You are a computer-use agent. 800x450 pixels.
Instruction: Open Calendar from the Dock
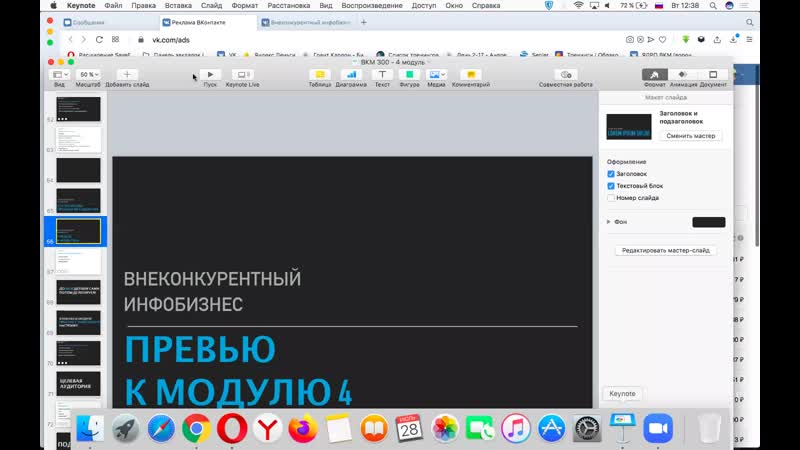coord(409,428)
